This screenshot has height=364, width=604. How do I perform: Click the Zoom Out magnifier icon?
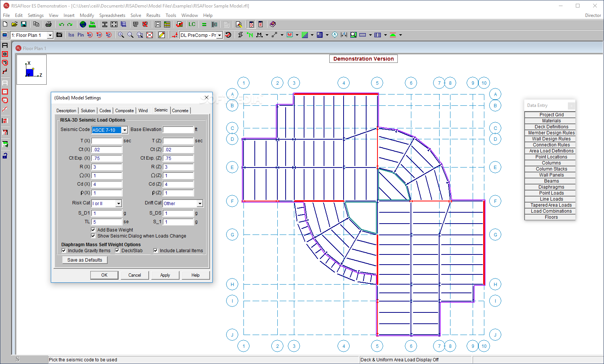(130, 35)
